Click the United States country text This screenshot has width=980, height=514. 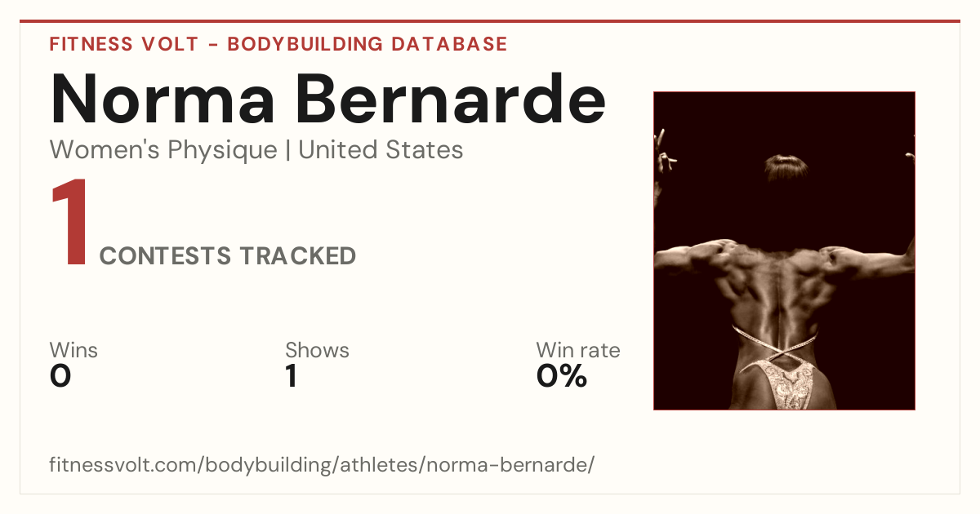(381, 150)
